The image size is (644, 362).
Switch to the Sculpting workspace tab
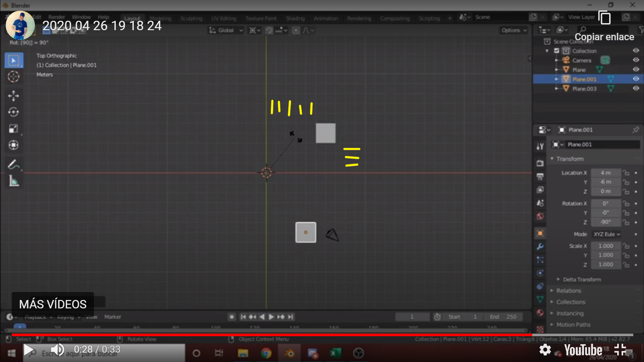191,18
